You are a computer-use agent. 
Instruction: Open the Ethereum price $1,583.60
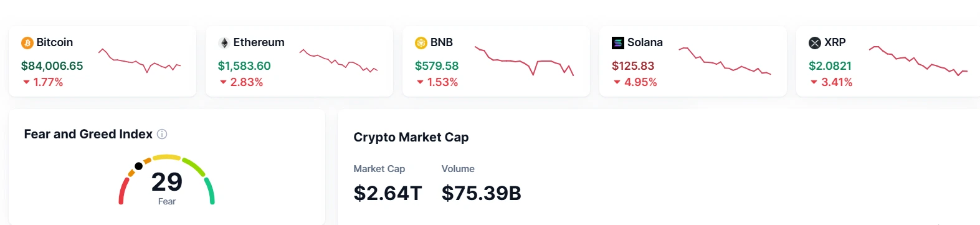(244, 66)
